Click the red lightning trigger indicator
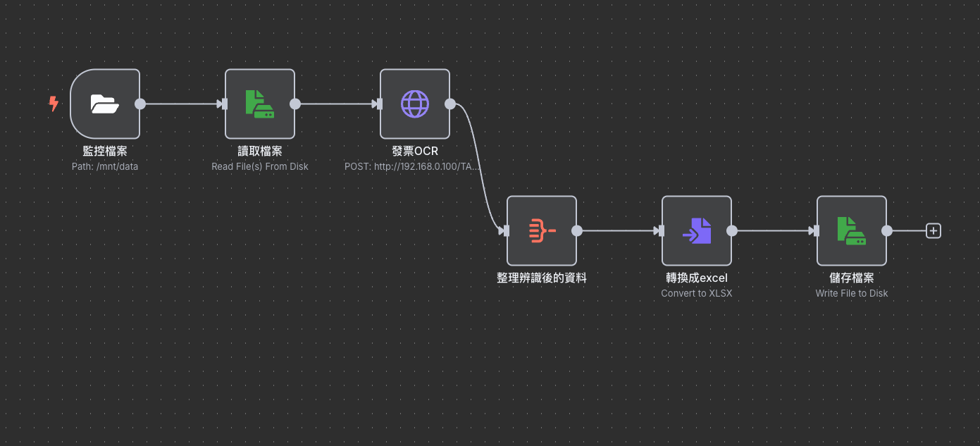This screenshot has width=980, height=446. click(x=54, y=104)
